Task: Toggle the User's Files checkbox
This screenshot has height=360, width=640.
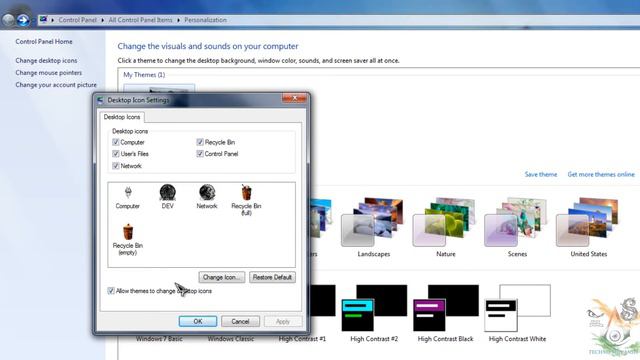Action: (116, 154)
